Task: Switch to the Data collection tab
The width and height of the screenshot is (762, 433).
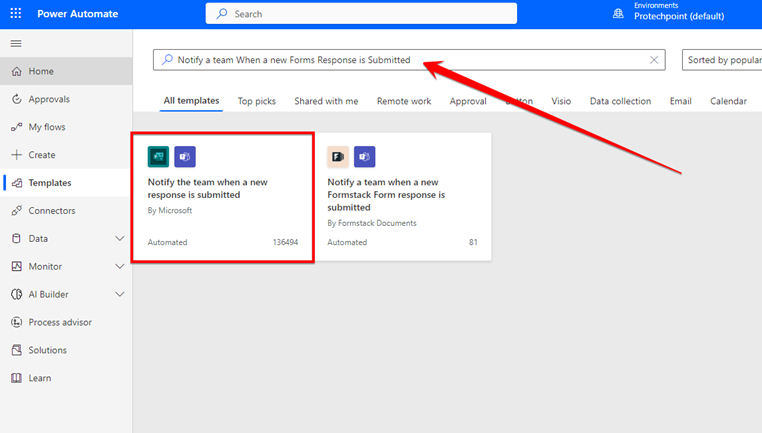Action: (620, 101)
